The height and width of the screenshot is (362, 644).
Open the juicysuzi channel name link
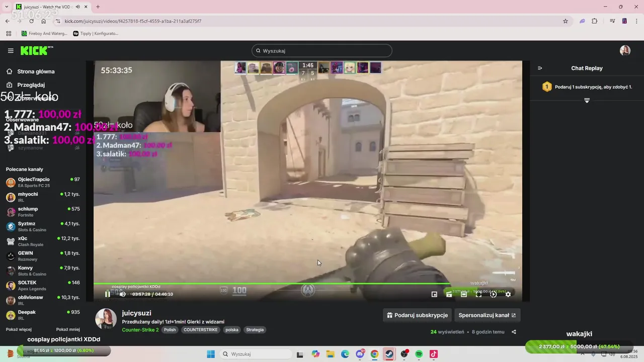click(136, 313)
